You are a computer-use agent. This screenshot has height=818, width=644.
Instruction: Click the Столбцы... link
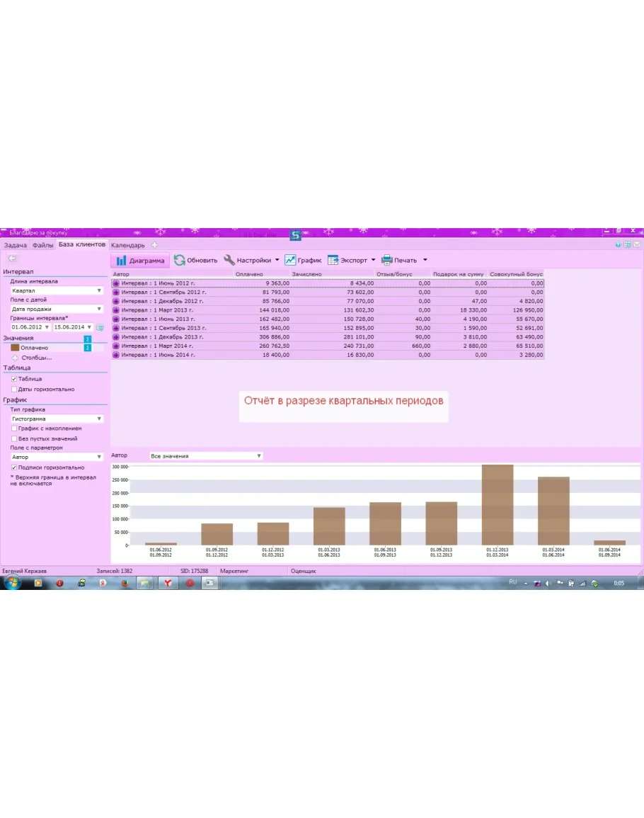36,358
